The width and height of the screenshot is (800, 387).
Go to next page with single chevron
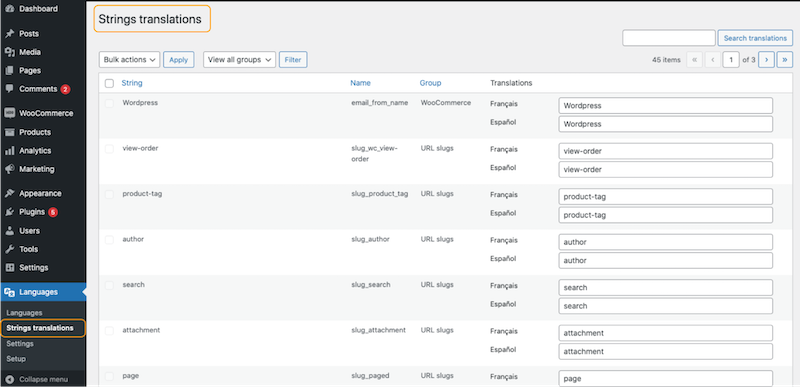click(766, 60)
